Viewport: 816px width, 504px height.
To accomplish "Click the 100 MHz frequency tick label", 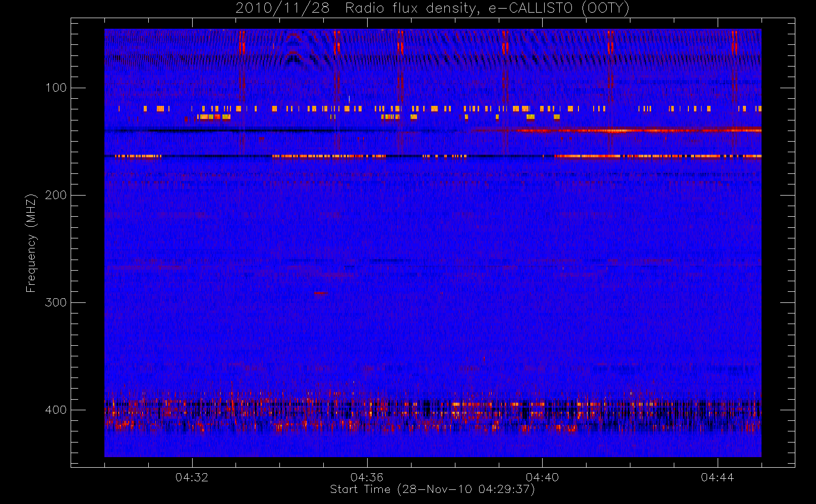I will click(56, 88).
